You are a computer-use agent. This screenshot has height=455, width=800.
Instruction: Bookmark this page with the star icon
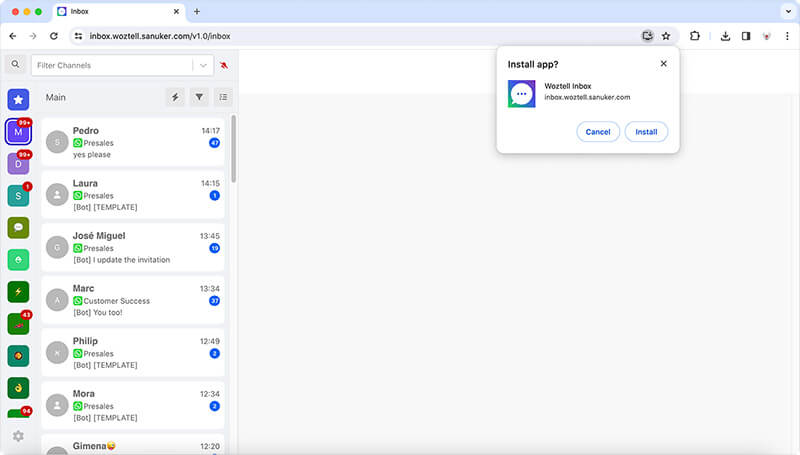666,36
